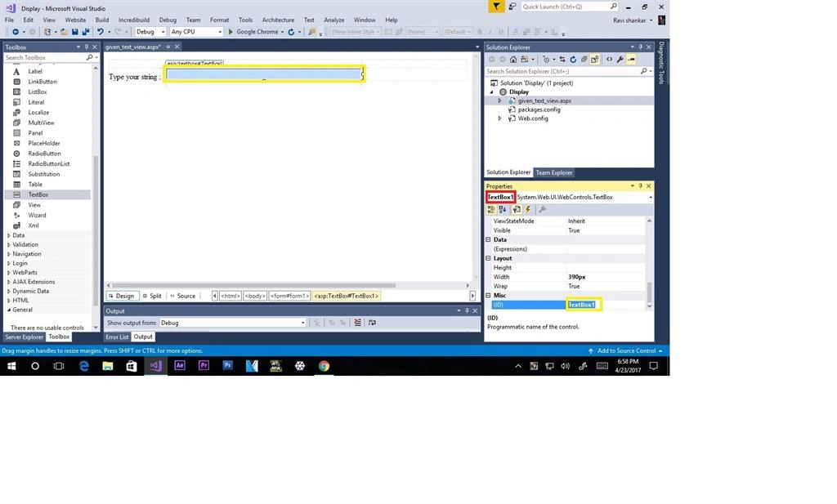Click the designer's horizontal scrollbar
This screenshot has height=504, width=837.
tap(253, 285)
